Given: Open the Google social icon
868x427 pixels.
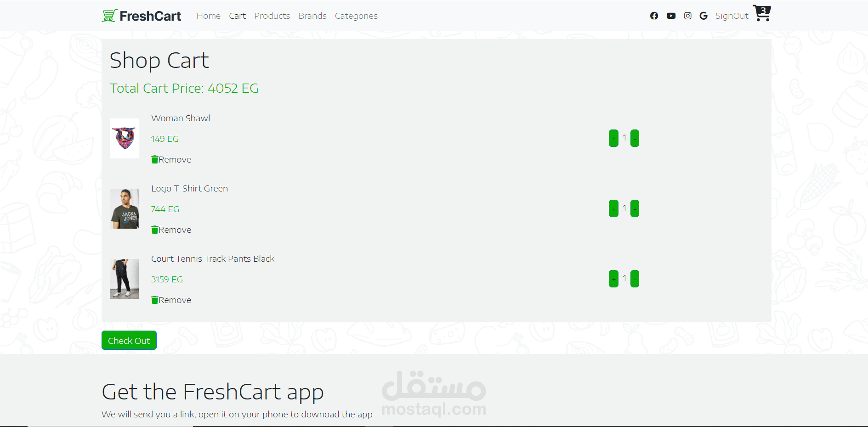Looking at the screenshot, I should click(703, 16).
